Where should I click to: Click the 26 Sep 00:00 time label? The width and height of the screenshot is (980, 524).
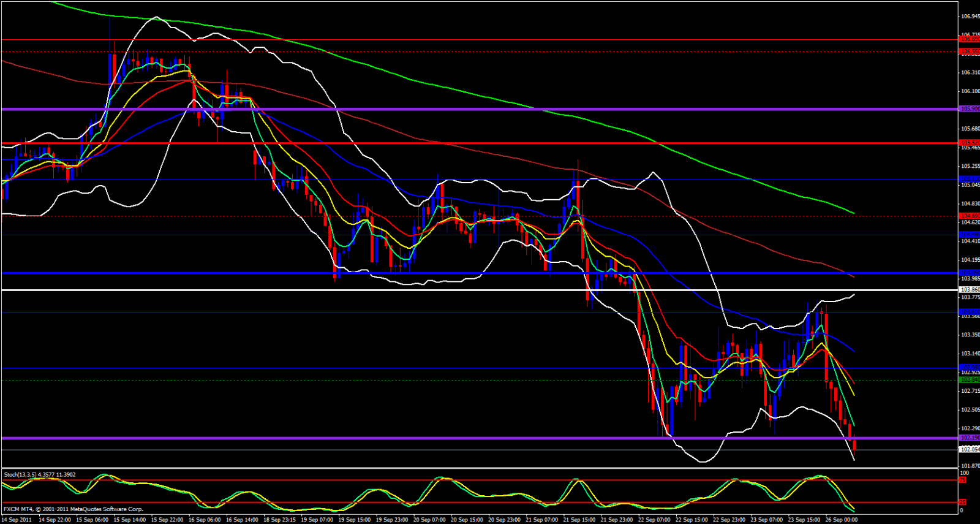tap(841, 520)
